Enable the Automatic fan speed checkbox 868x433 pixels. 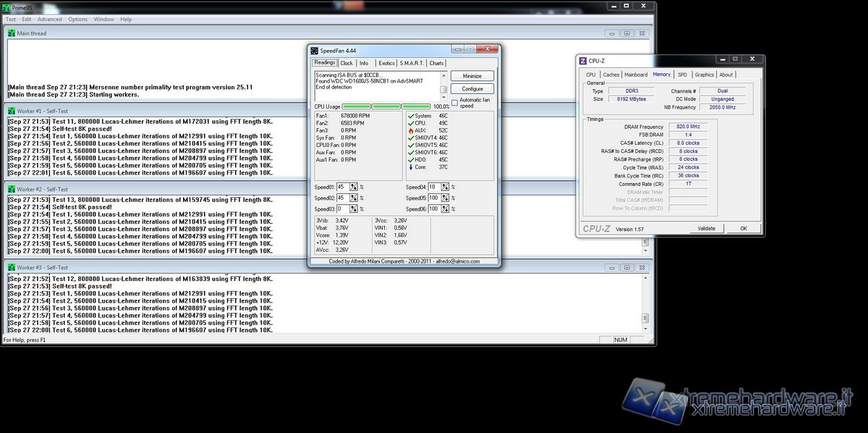pyautogui.click(x=454, y=101)
